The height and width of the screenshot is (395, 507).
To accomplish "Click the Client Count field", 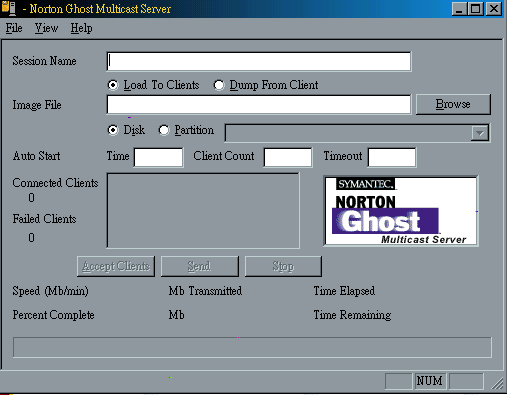I will (x=288, y=157).
